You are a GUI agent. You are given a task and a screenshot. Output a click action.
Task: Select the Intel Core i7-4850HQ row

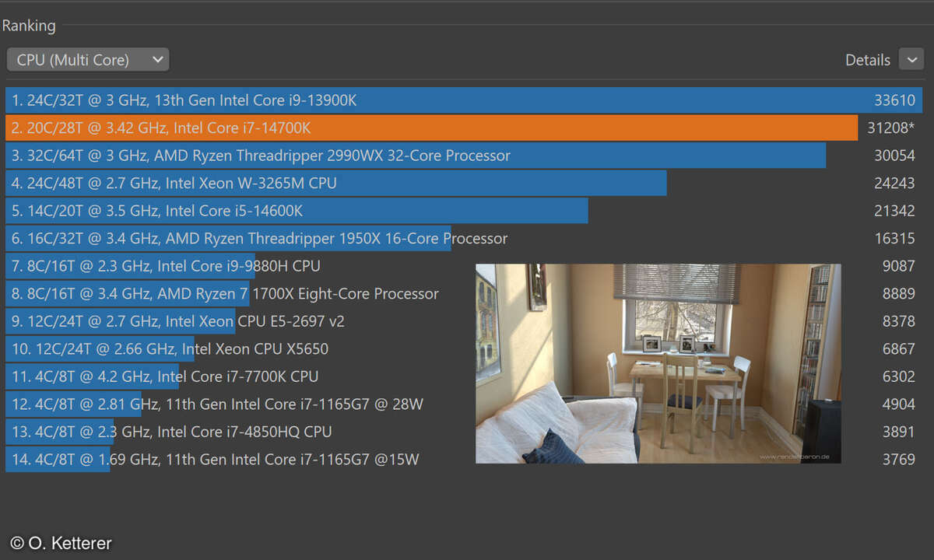click(464, 432)
